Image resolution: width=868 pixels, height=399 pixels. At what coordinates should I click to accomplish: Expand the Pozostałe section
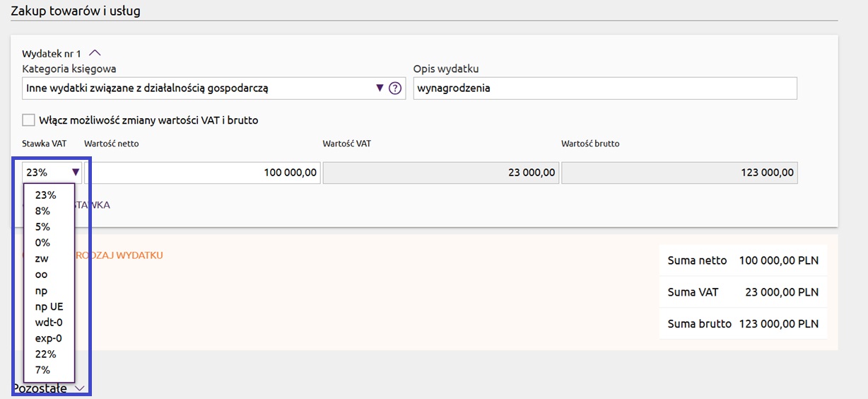[79, 388]
